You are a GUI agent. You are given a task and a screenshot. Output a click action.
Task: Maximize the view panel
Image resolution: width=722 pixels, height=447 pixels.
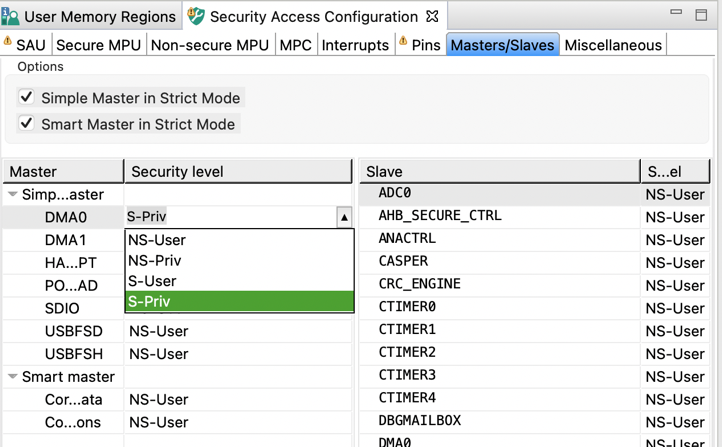[x=701, y=15]
